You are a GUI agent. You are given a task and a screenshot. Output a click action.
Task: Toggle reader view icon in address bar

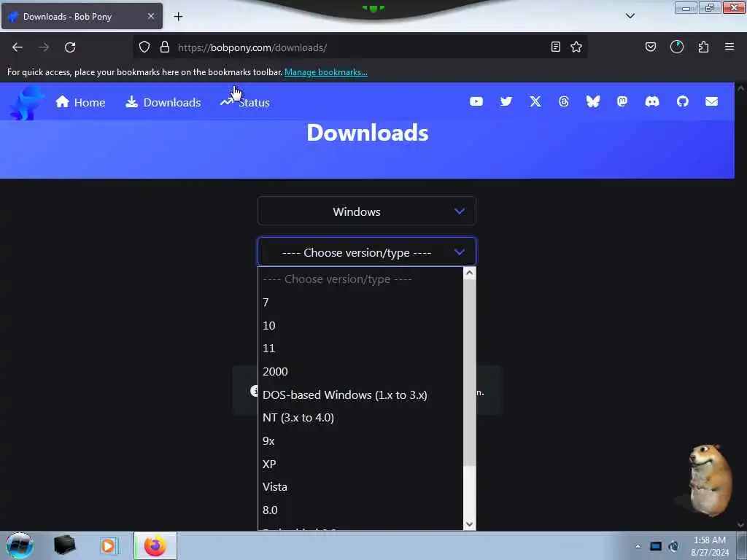(x=555, y=47)
